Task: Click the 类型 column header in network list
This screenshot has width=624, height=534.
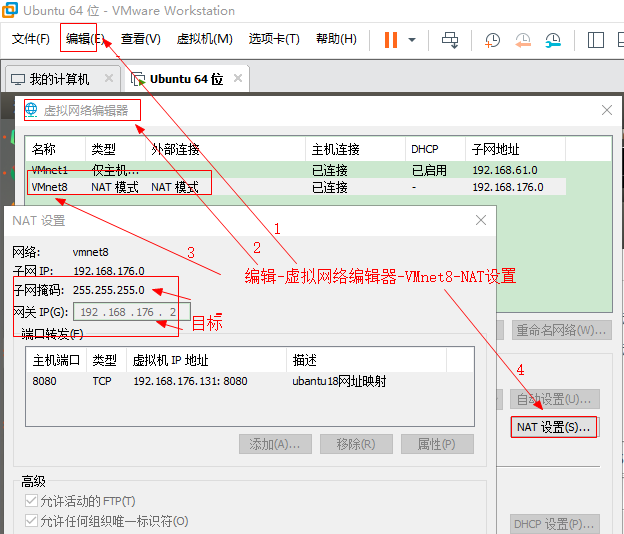Action: pos(115,149)
